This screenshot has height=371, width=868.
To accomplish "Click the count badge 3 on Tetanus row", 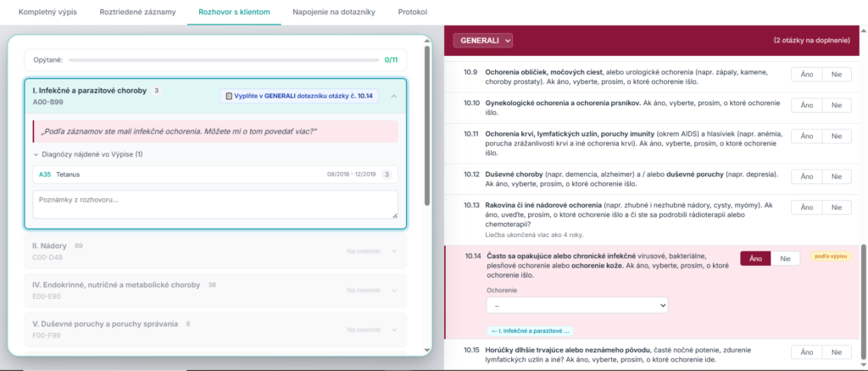I will (x=387, y=174).
